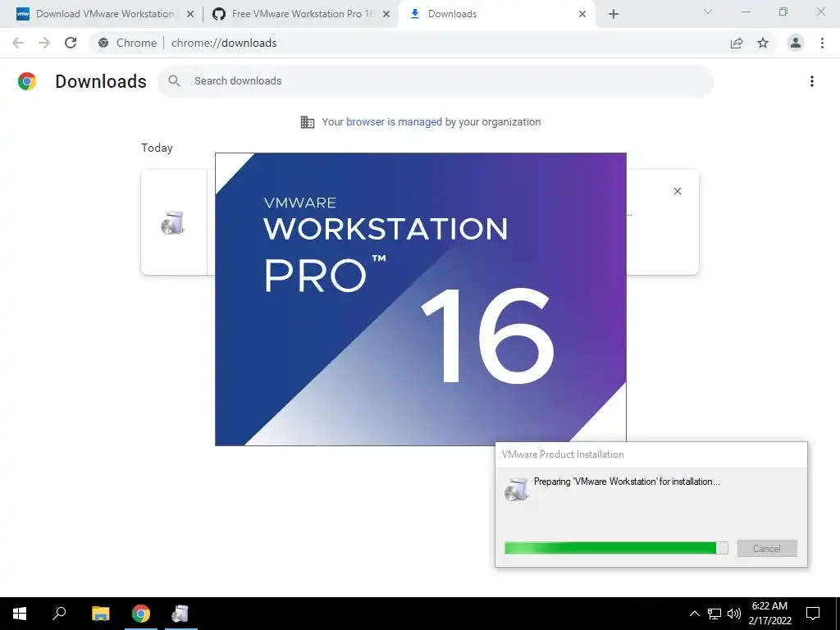
Task: Click the downloaded installer file icon
Action: [x=173, y=223]
